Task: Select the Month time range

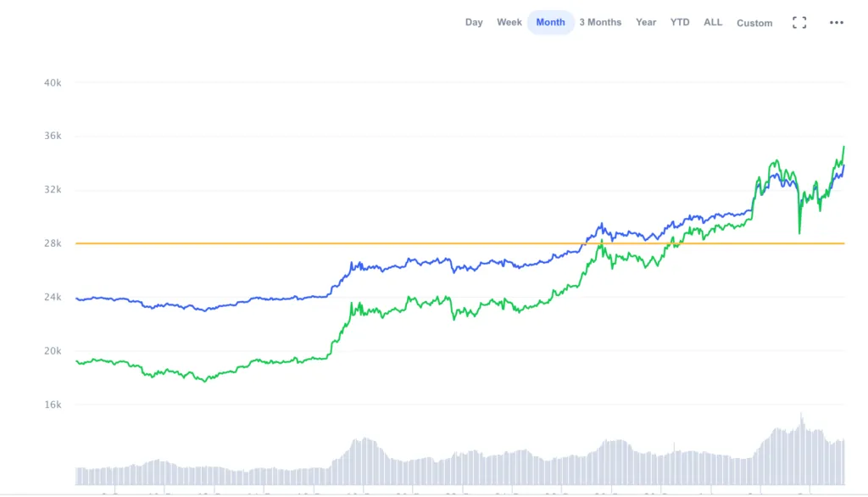Action: coord(551,22)
